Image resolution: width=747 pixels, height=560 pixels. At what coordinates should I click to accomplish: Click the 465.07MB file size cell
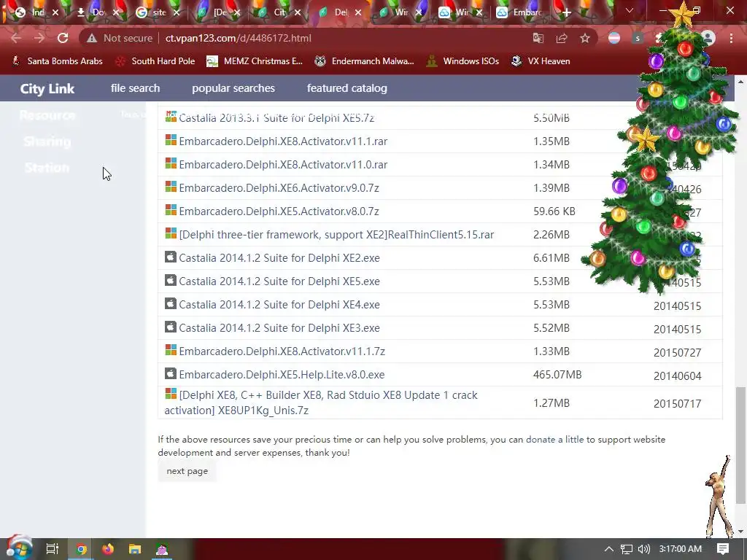pyautogui.click(x=557, y=375)
